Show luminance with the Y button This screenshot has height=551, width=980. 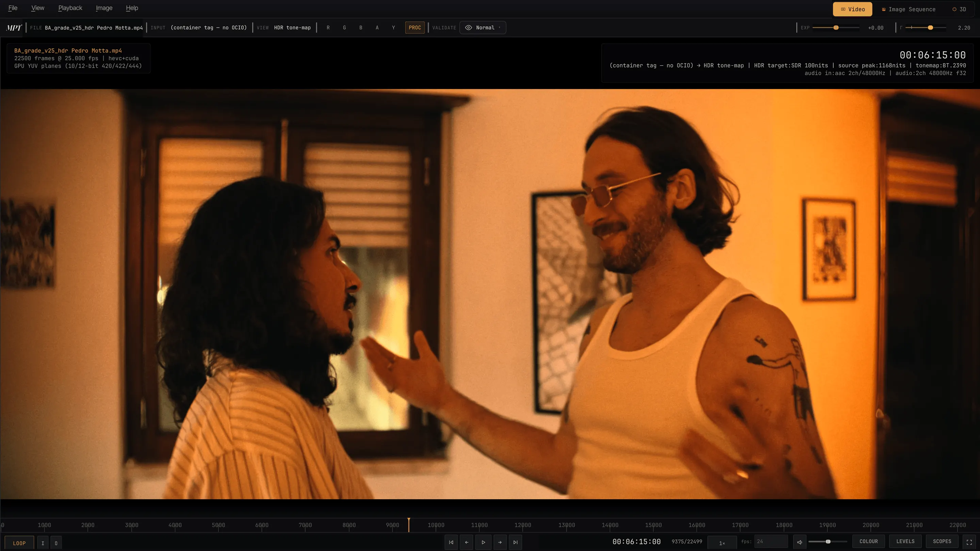(x=393, y=27)
